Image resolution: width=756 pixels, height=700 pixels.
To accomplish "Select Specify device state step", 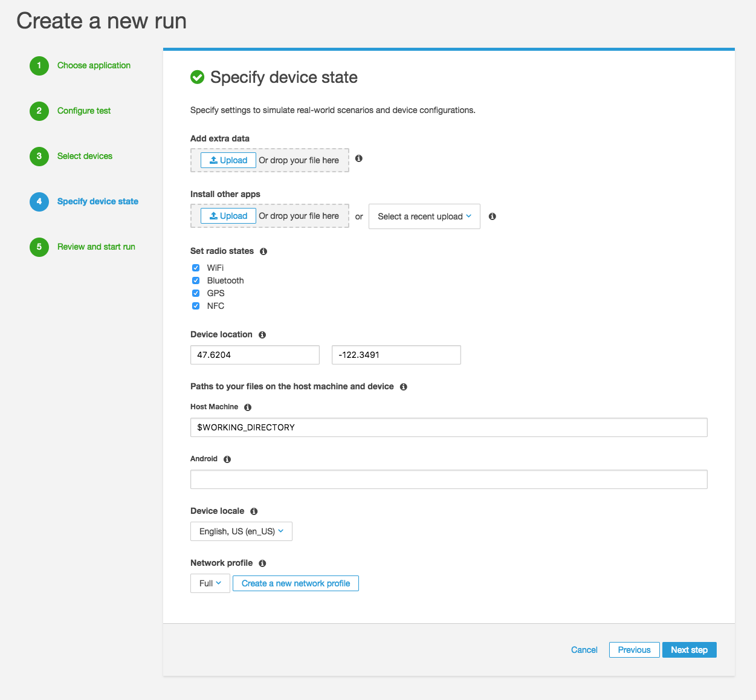I will click(98, 201).
